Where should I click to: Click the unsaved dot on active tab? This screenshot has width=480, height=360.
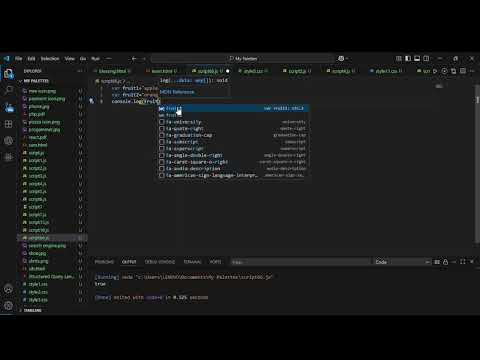pos(228,71)
